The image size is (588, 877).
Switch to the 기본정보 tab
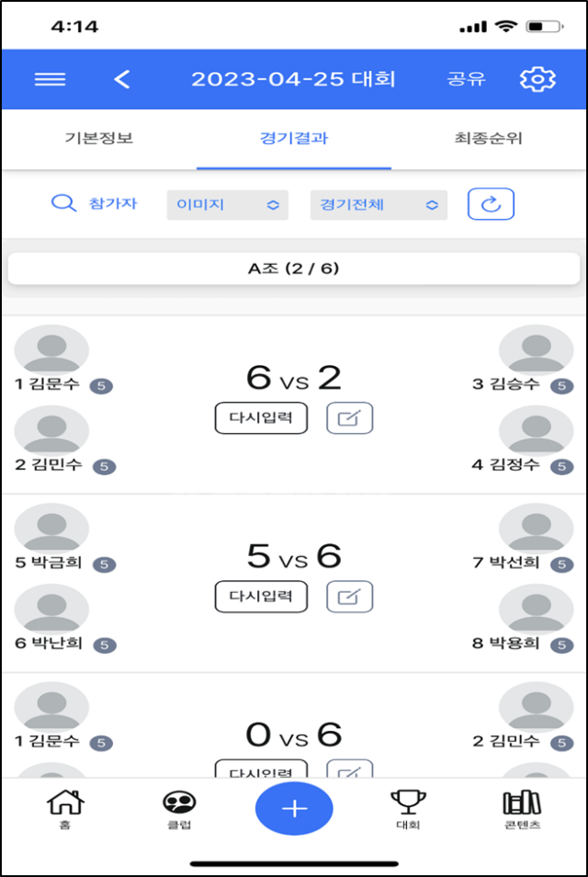(x=99, y=139)
